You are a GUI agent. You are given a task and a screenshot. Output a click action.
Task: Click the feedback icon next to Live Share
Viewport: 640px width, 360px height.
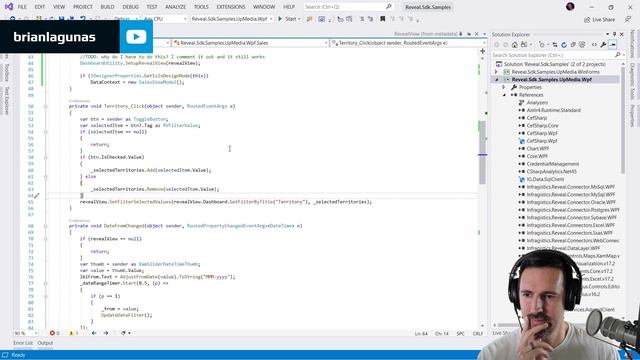628,19
